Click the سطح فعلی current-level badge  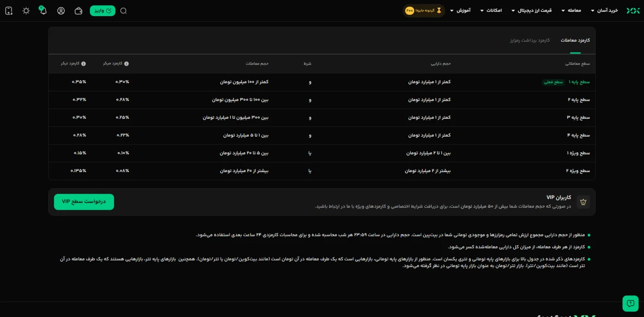coord(553,82)
